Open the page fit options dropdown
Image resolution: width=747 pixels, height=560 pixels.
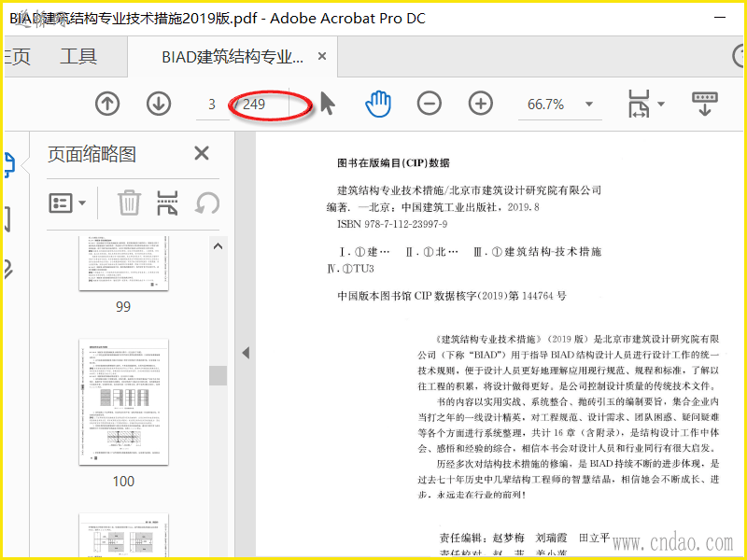click(x=661, y=104)
